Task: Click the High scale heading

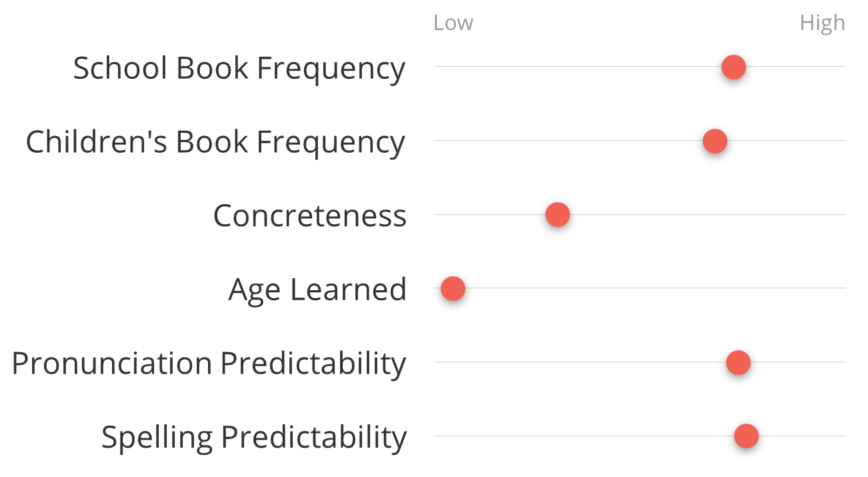Action: click(x=823, y=23)
